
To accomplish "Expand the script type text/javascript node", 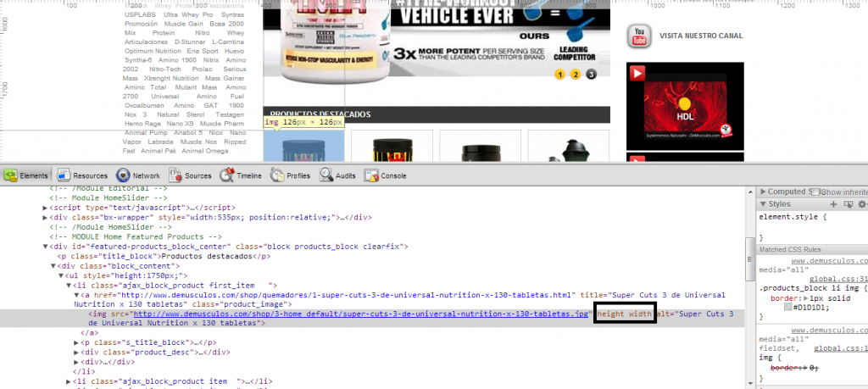I will 46,208.
